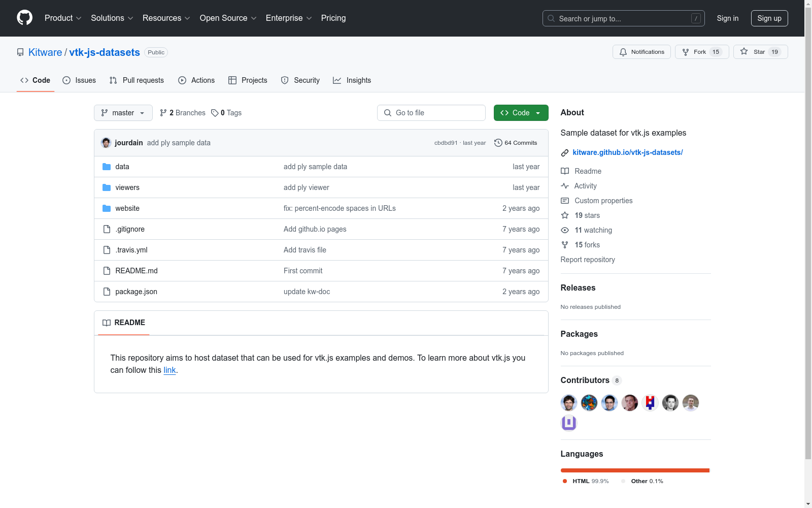Open the Projects tab
The height and width of the screenshot is (508, 812).
pyautogui.click(x=248, y=80)
